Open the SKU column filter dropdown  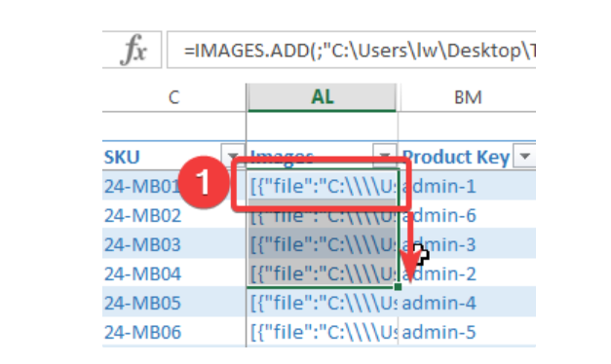tap(233, 156)
